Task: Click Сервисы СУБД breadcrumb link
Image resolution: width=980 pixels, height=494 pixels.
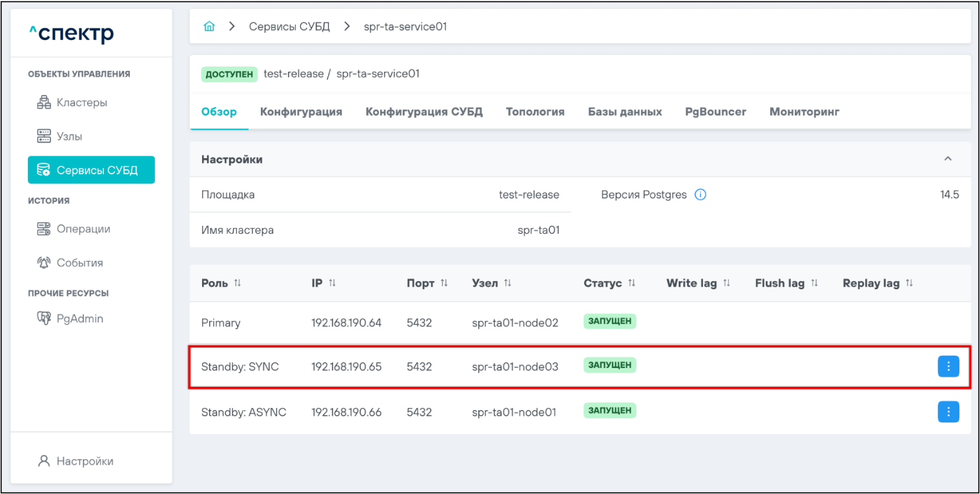Action: point(289,26)
